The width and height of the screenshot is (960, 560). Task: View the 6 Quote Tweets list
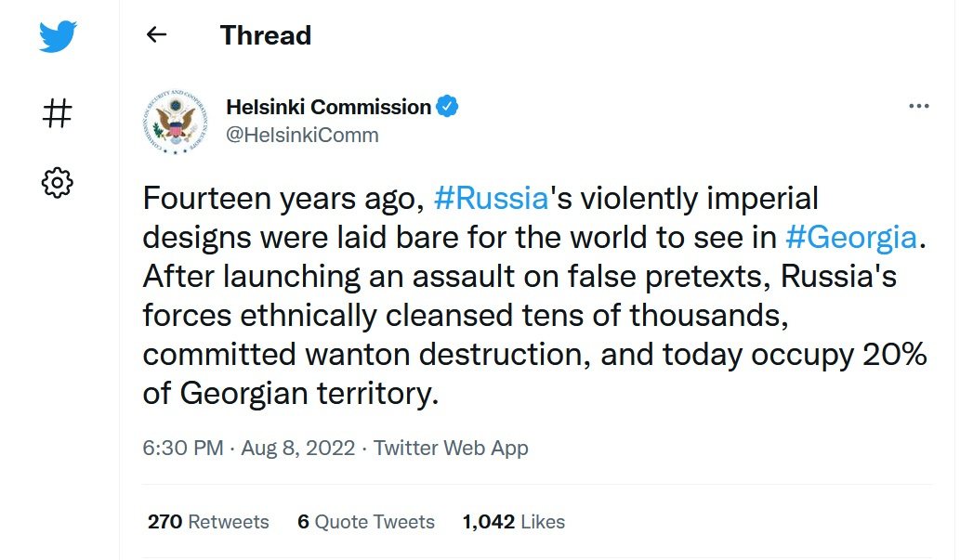(366, 521)
